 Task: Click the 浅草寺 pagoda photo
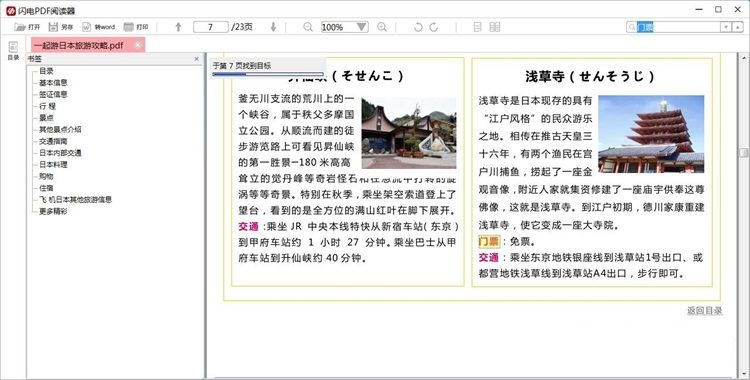coord(651,134)
